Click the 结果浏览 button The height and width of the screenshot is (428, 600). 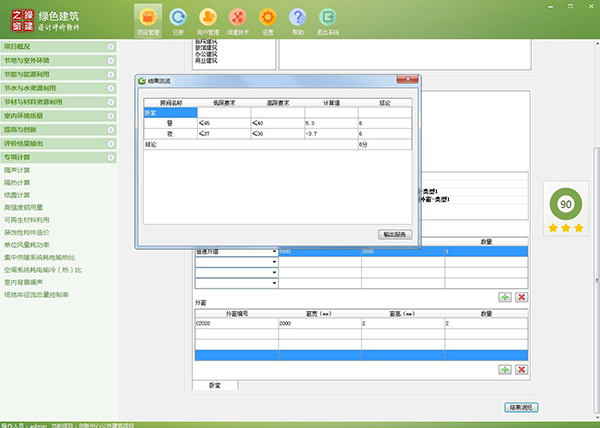(523, 407)
